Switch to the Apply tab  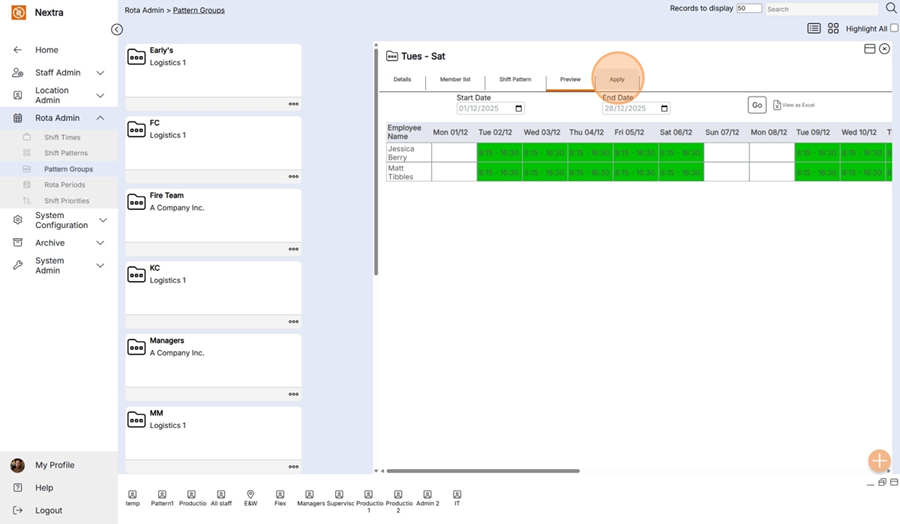617,79
